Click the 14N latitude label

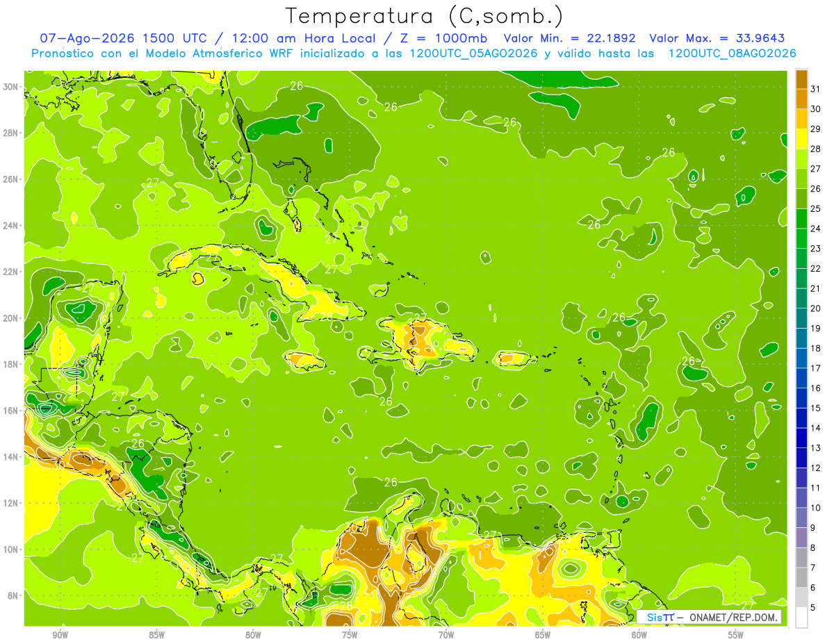(11, 456)
